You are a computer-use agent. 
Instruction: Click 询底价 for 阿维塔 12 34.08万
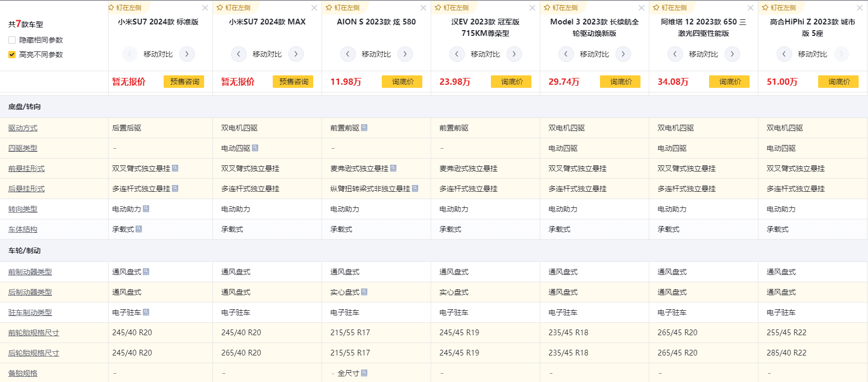pyautogui.click(x=729, y=82)
